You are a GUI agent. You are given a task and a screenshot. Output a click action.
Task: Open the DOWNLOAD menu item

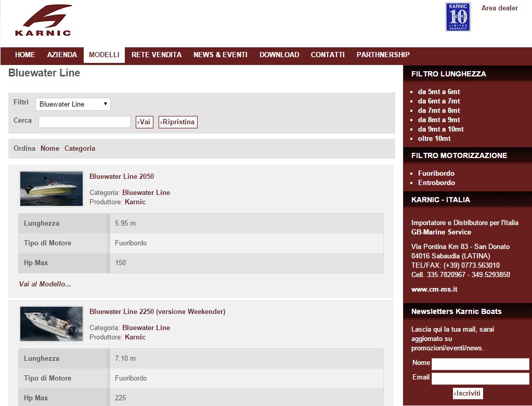pyautogui.click(x=279, y=55)
